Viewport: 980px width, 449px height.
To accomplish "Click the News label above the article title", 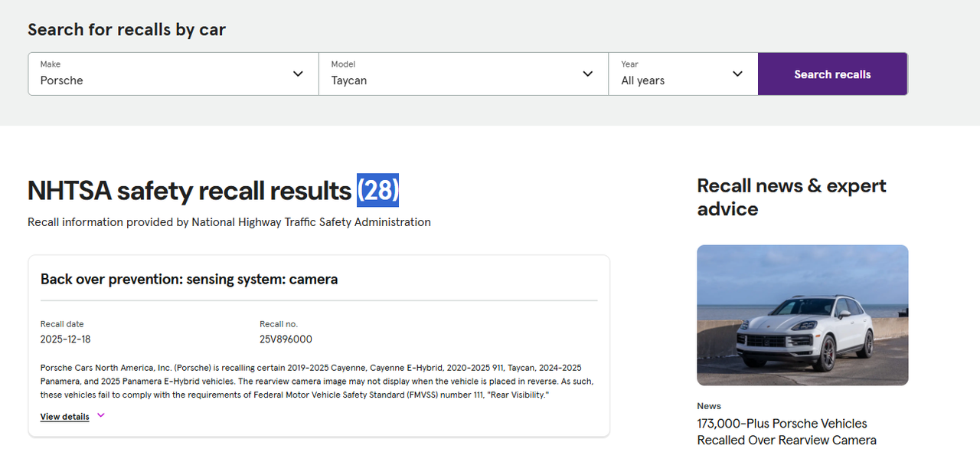I will 709,406.
